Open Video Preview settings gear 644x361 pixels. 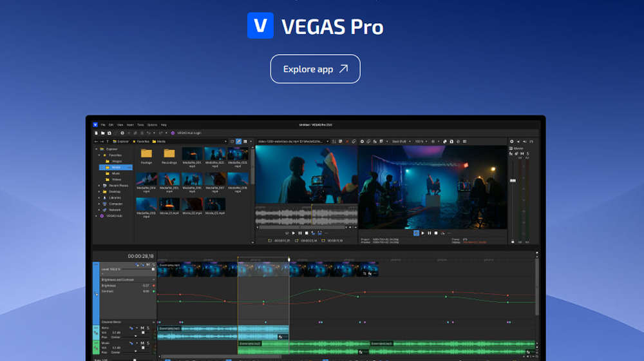point(362,141)
